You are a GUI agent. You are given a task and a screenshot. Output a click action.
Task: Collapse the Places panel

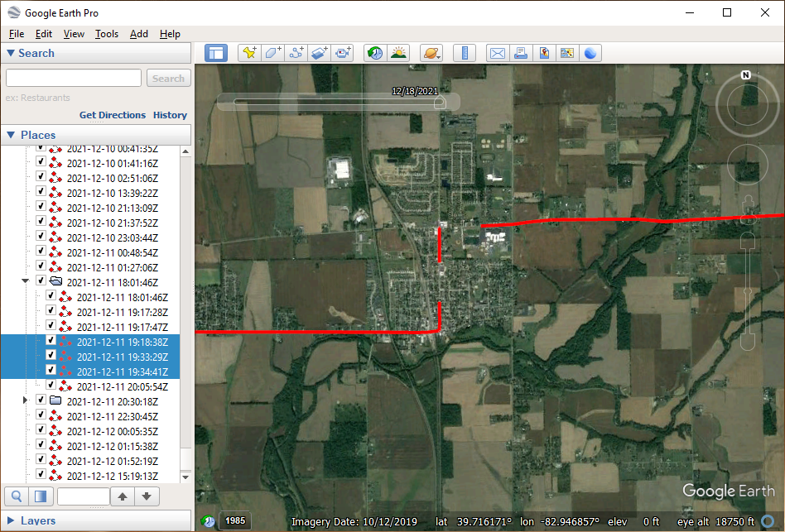pos(11,135)
